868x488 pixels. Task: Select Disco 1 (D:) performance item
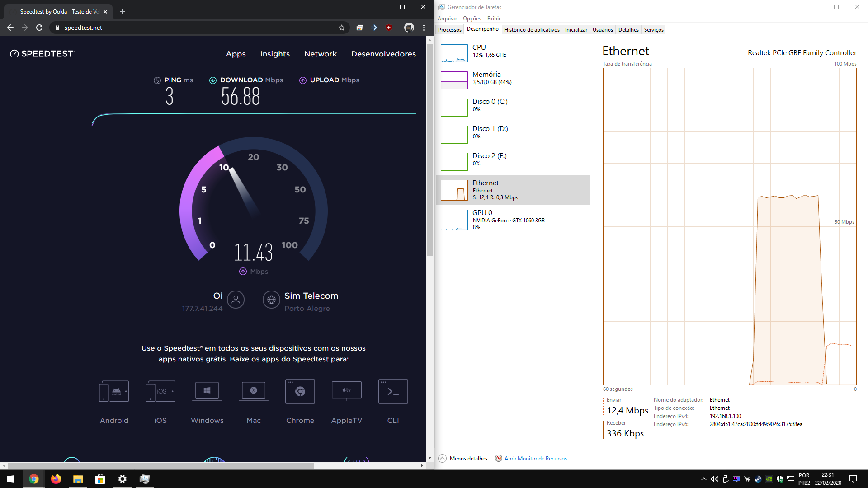(513, 135)
